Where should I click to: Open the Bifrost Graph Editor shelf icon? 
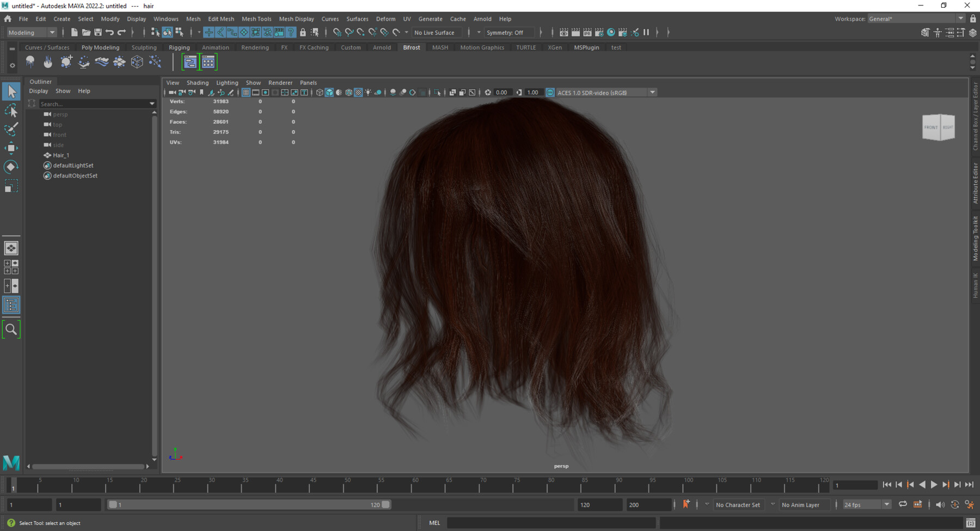[189, 62]
